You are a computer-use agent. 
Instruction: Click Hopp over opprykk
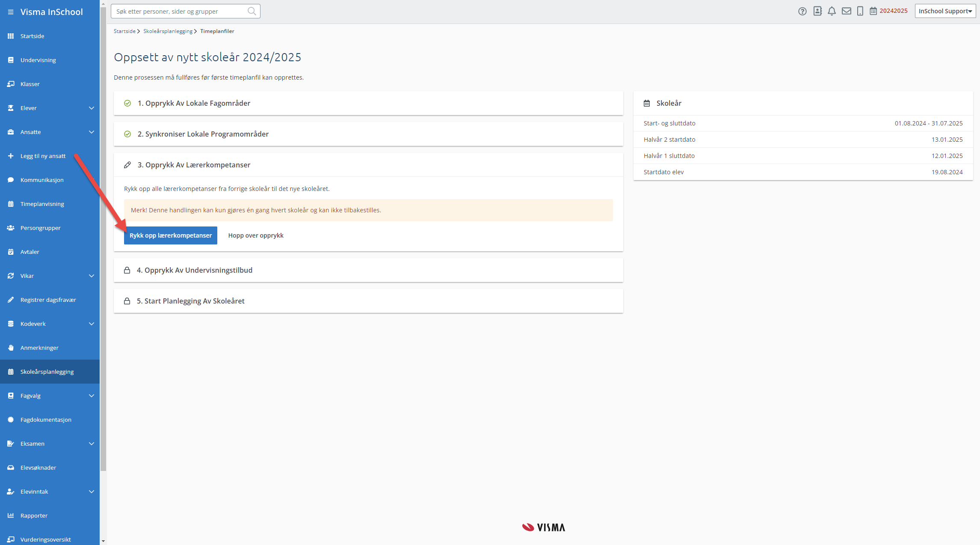coord(256,235)
